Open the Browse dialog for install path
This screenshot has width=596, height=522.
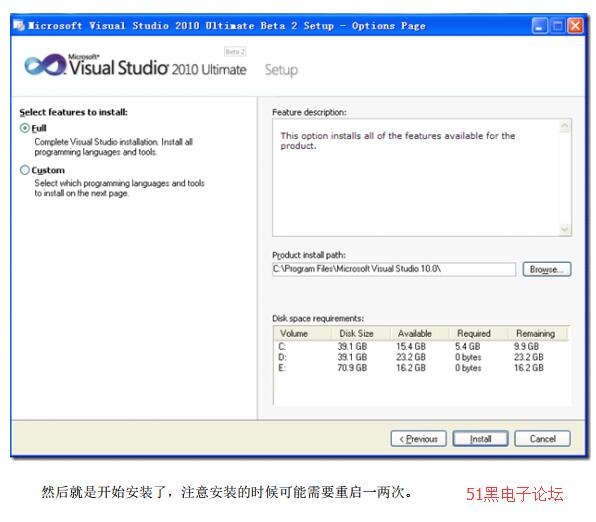pyautogui.click(x=547, y=269)
